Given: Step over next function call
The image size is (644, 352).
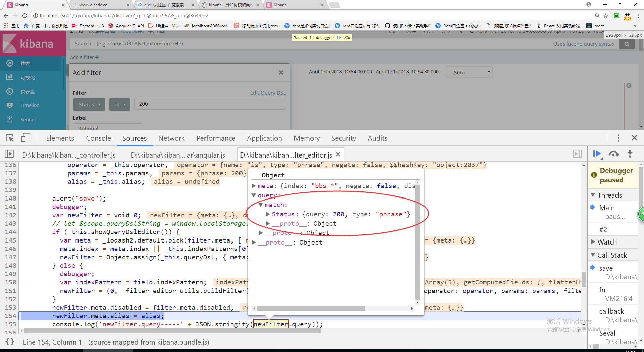Looking at the screenshot, I should [614, 154].
